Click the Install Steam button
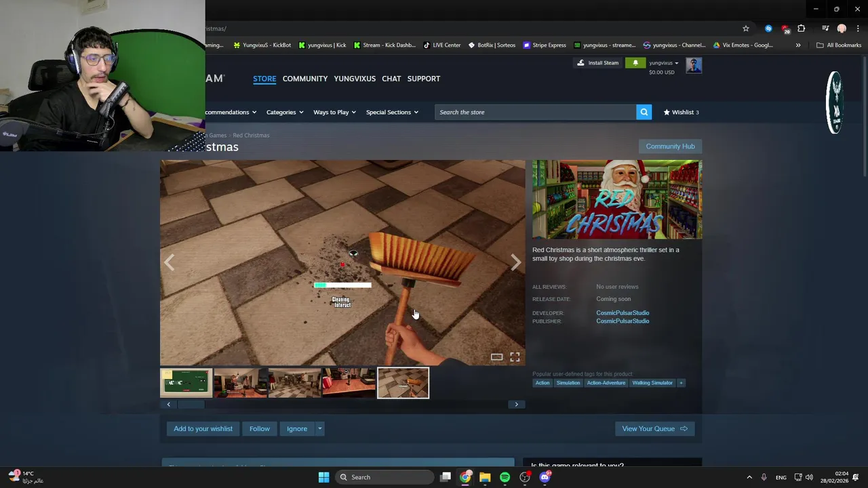The width and height of the screenshot is (868, 488). click(598, 63)
